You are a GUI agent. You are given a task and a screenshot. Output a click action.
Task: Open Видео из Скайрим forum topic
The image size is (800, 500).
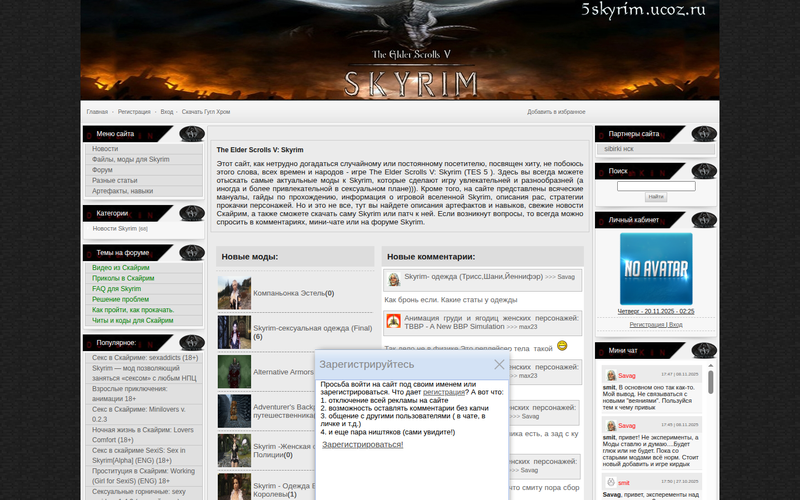point(121,268)
